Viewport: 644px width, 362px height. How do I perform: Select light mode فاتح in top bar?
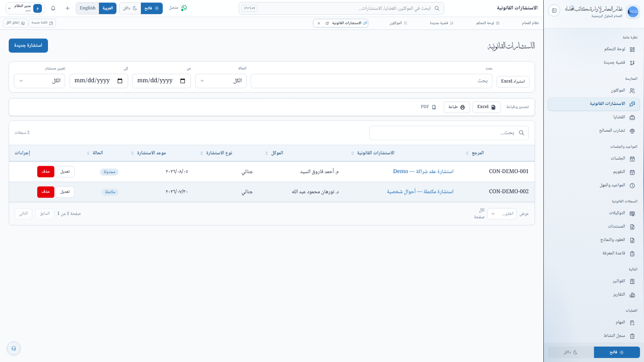click(x=152, y=8)
